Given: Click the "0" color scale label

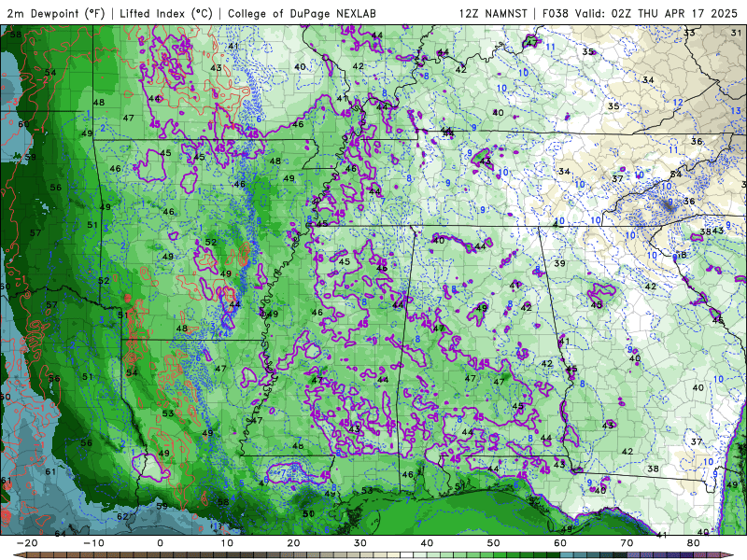Looking at the screenshot, I should 160,543.
